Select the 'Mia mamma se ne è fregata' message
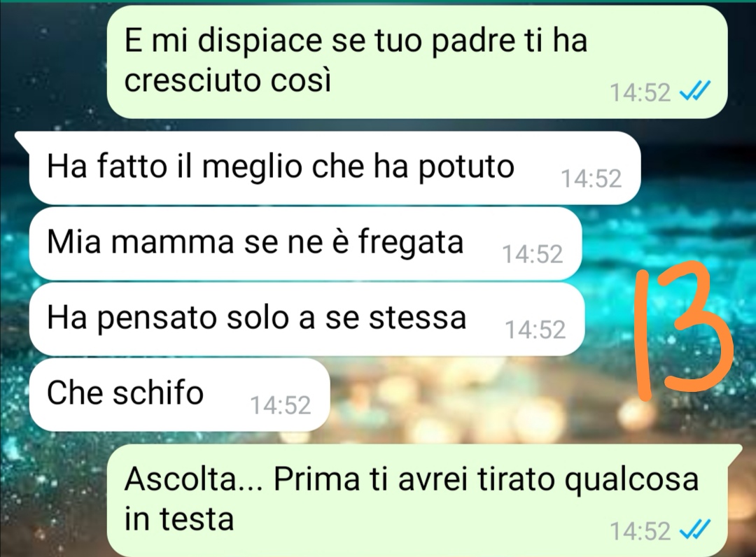Image resolution: width=756 pixels, height=557 pixels. coord(305,244)
